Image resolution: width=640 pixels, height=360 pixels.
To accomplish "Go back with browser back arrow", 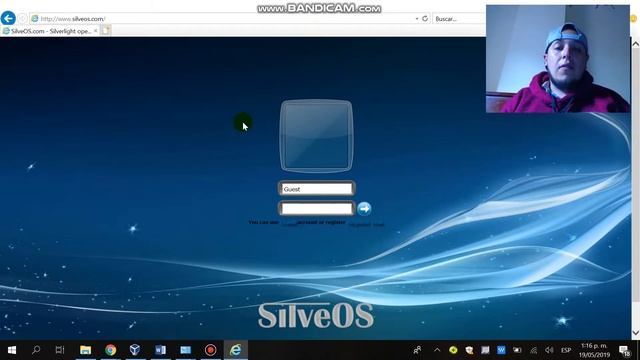I will [8, 18].
